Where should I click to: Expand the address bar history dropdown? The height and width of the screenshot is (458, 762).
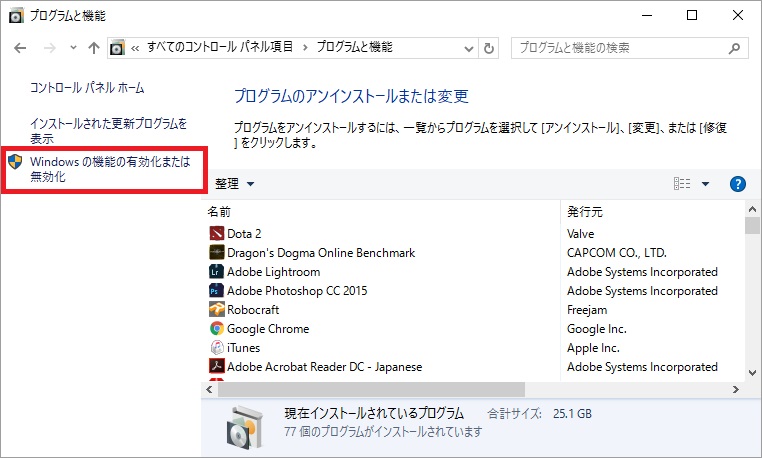(x=468, y=48)
